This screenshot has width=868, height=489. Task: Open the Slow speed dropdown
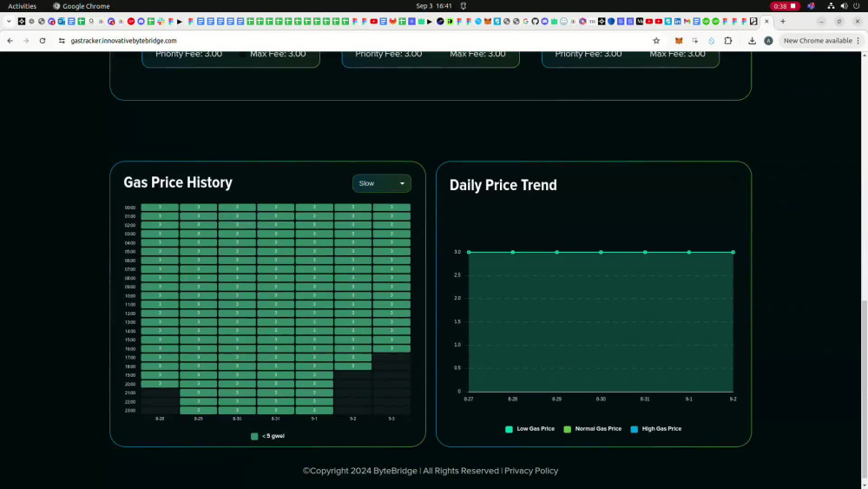[381, 183]
